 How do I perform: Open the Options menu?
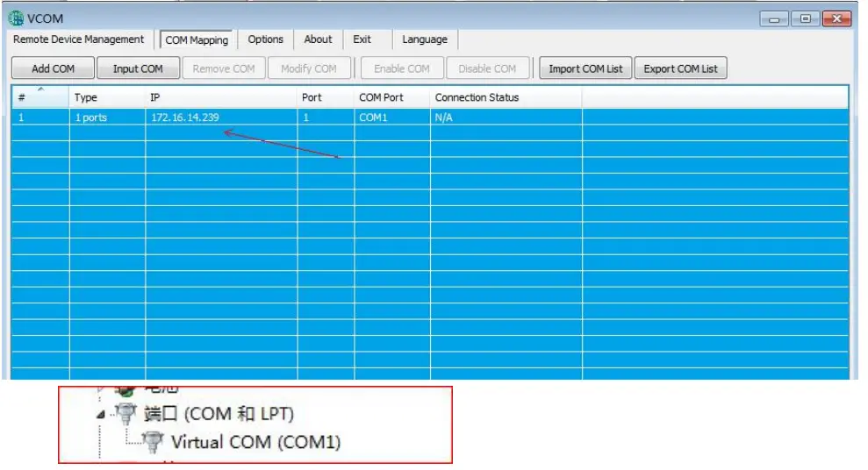pos(265,39)
